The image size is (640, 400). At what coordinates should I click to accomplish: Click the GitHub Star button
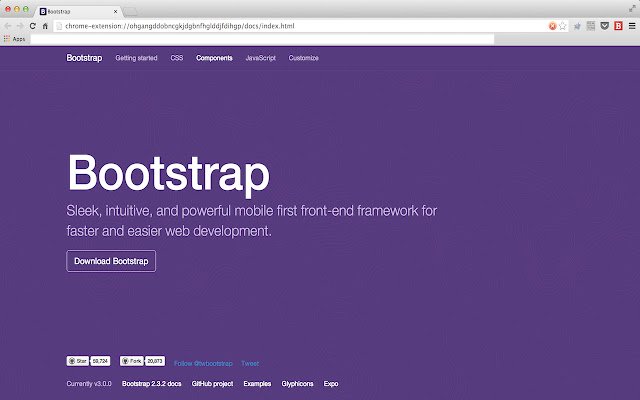(x=78, y=361)
